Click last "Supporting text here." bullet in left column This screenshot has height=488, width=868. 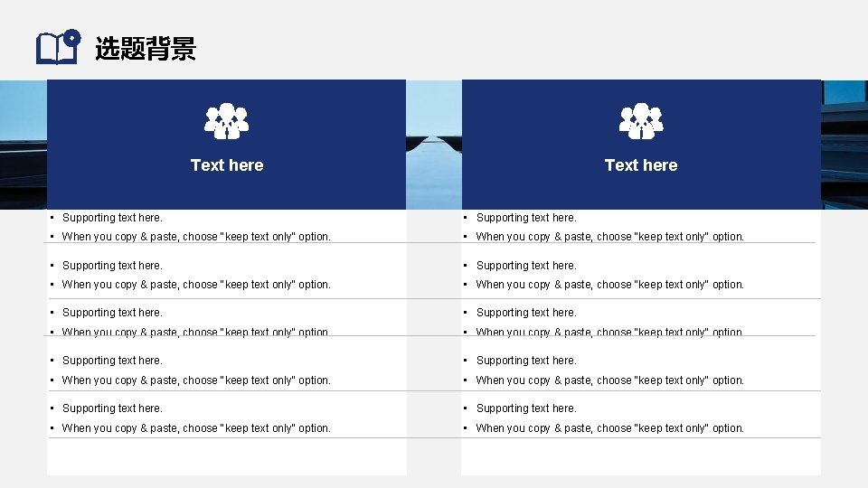coord(112,408)
